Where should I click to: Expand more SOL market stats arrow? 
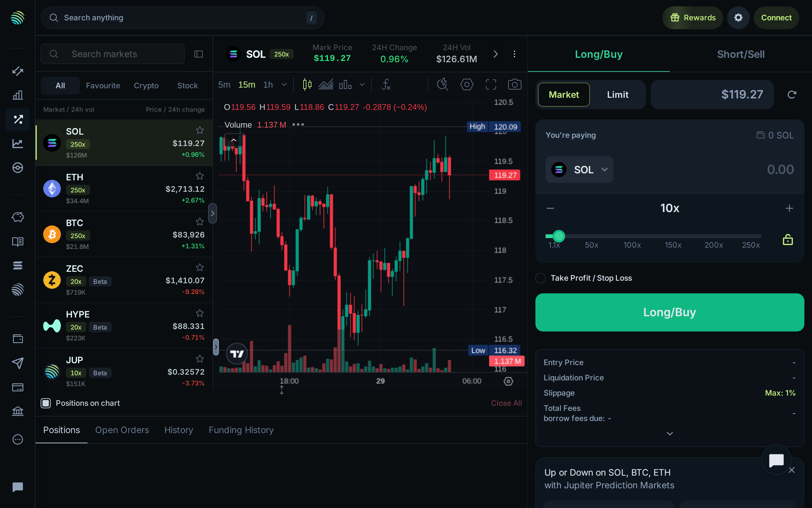[x=495, y=54]
